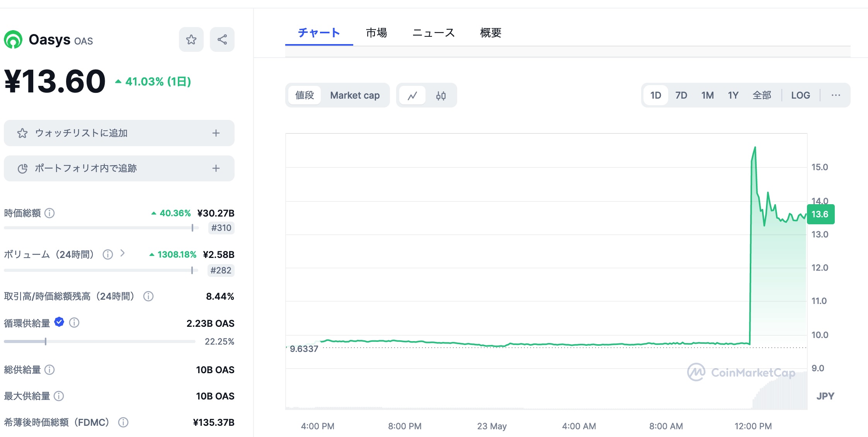Screen dimensions: 868x437
Task: Select the line chart icon
Action: tap(412, 95)
